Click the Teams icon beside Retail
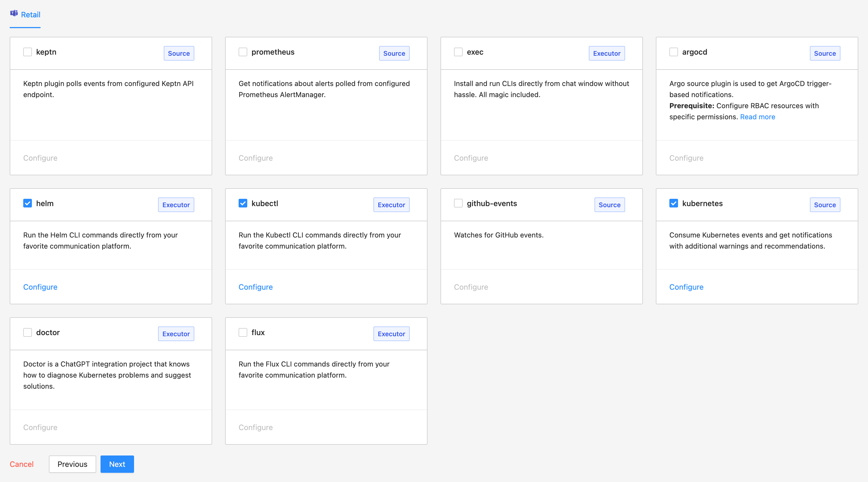Viewport: 868px width, 482px height. pyautogui.click(x=14, y=14)
